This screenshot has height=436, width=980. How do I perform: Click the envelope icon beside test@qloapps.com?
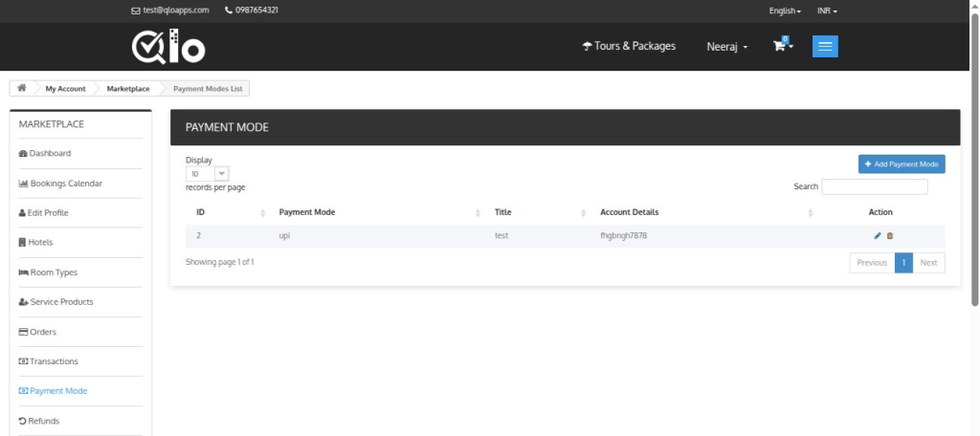pos(136,11)
